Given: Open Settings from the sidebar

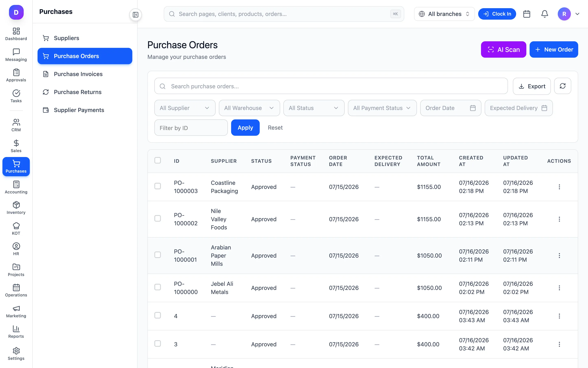Looking at the screenshot, I should [16, 354].
